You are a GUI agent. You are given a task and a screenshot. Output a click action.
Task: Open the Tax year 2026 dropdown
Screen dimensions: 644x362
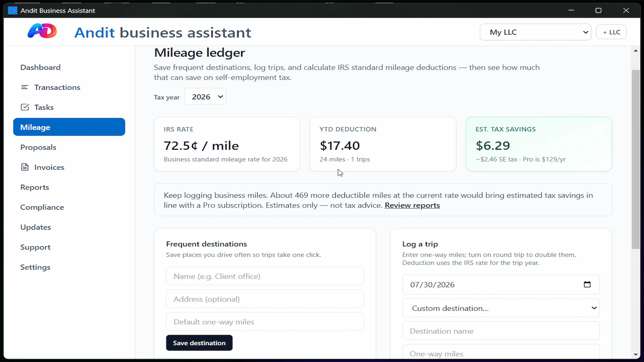tap(205, 97)
